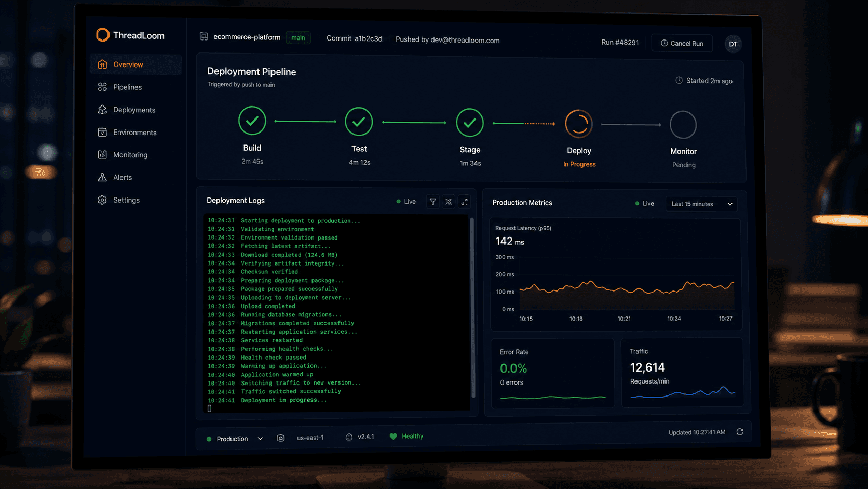The height and width of the screenshot is (489, 868).
Task: Click the Deployment Logs vertical scrollbar
Action: 472,308
